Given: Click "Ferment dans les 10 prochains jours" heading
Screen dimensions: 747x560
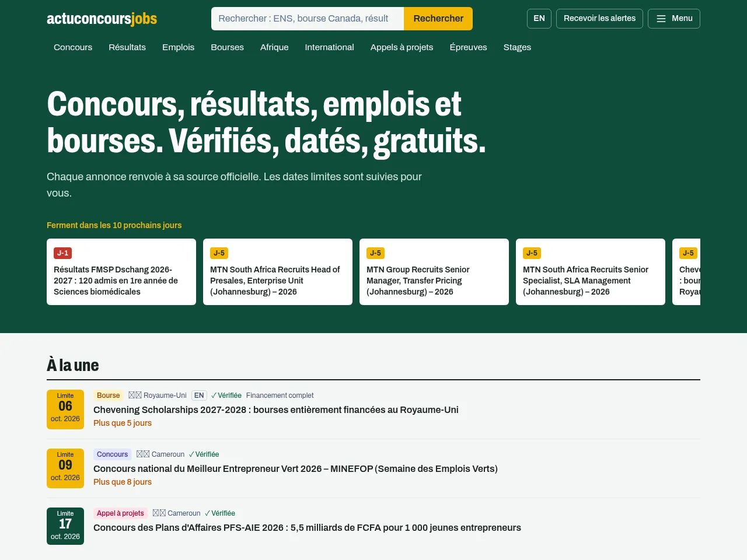Looking at the screenshot, I should coord(114,225).
